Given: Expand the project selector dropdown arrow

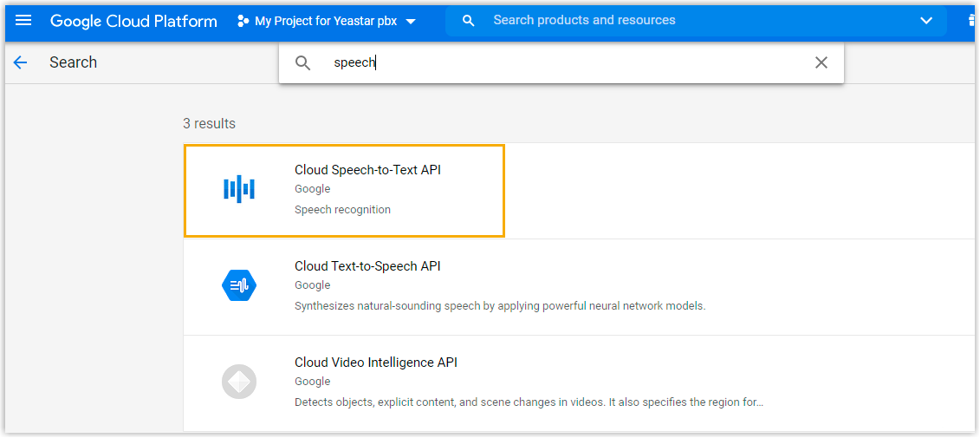Looking at the screenshot, I should coord(411,21).
